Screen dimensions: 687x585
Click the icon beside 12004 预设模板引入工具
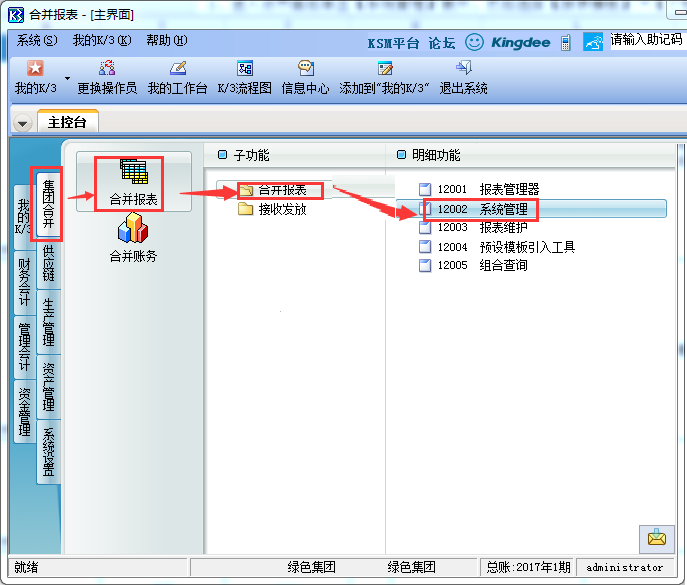[x=425, y=247]
